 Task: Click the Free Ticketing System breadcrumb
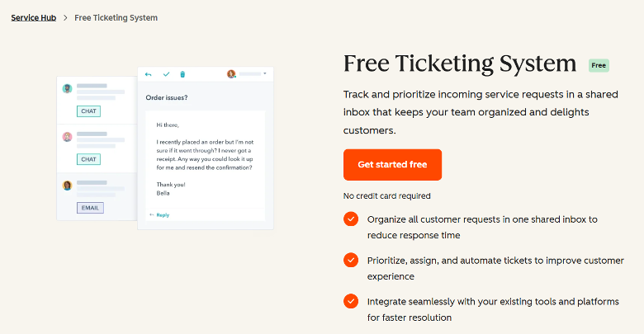tap(116, 17)
